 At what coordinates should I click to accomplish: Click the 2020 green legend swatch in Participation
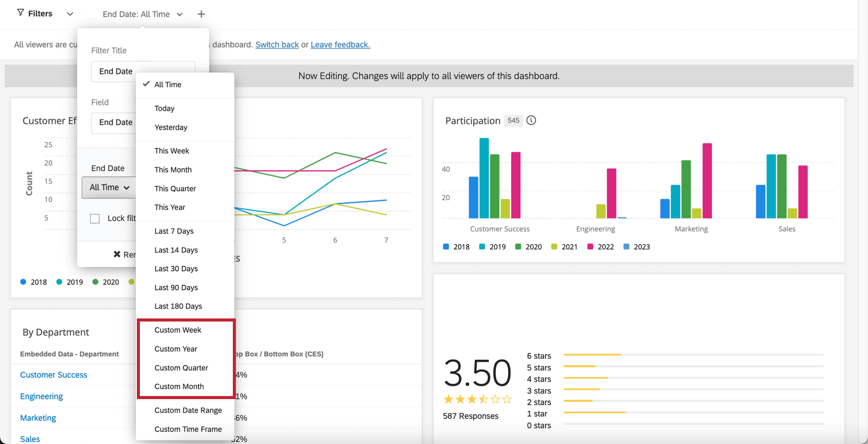click(x=518, y=246)
